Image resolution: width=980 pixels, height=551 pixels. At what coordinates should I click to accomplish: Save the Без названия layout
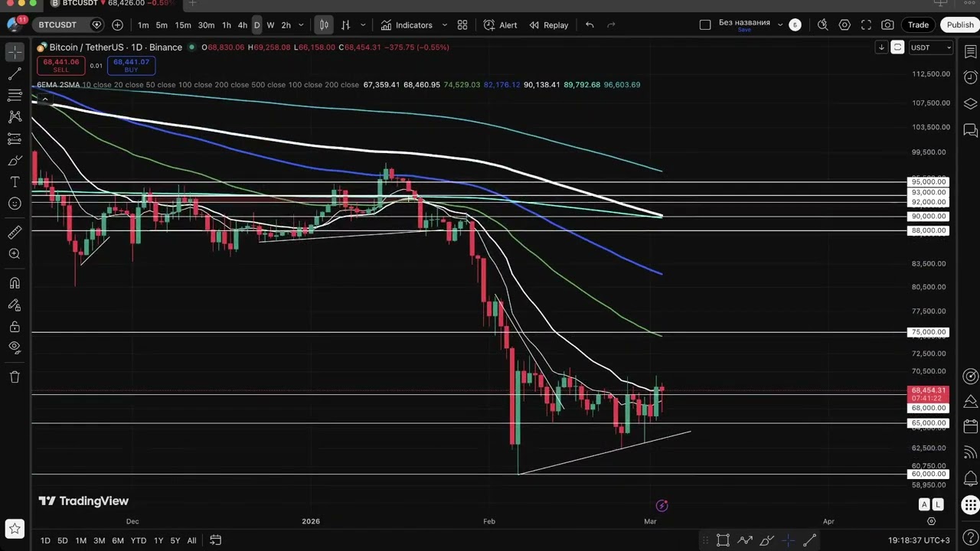click(x=744, y=30)
